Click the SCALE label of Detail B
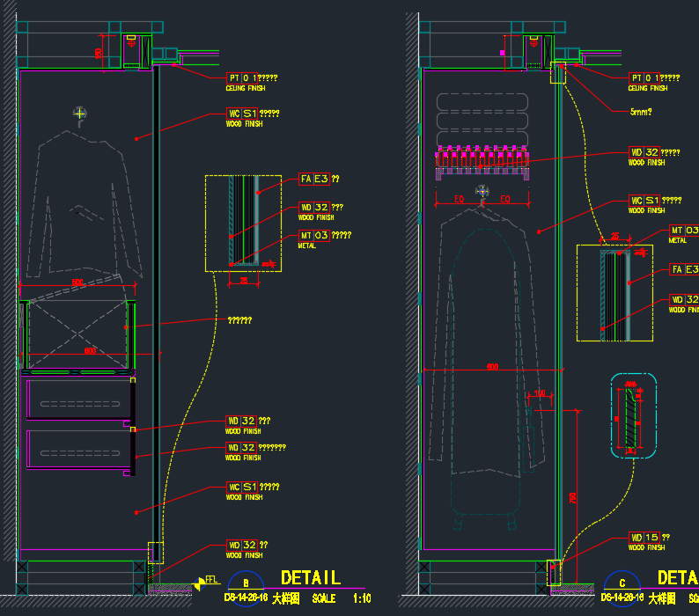The image size is (699, 616). (x=324, y=598)
